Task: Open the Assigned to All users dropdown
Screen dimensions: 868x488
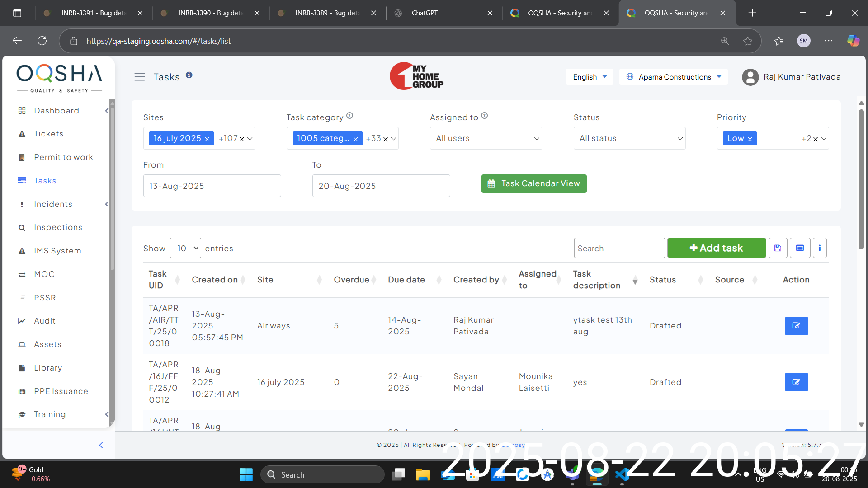Action: 486,139
